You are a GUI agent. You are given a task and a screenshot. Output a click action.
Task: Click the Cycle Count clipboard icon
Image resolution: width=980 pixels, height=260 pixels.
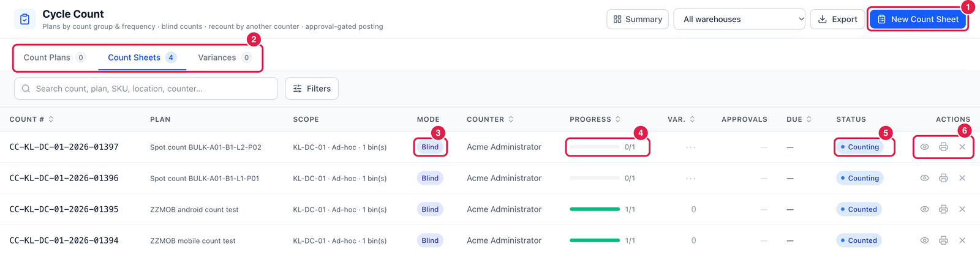[x=24, y=19]
